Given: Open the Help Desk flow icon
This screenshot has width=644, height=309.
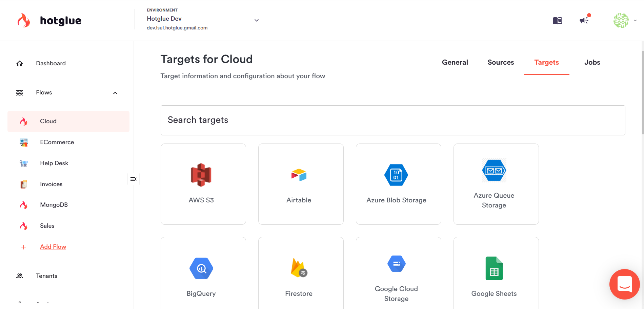Looking at the screenshot, I should pyautogui.click(x=24, y=163).
